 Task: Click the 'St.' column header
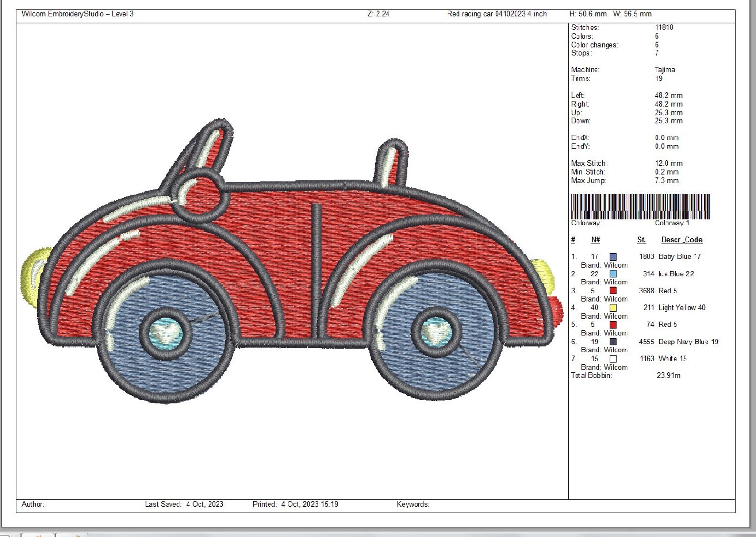pos(642,240)
